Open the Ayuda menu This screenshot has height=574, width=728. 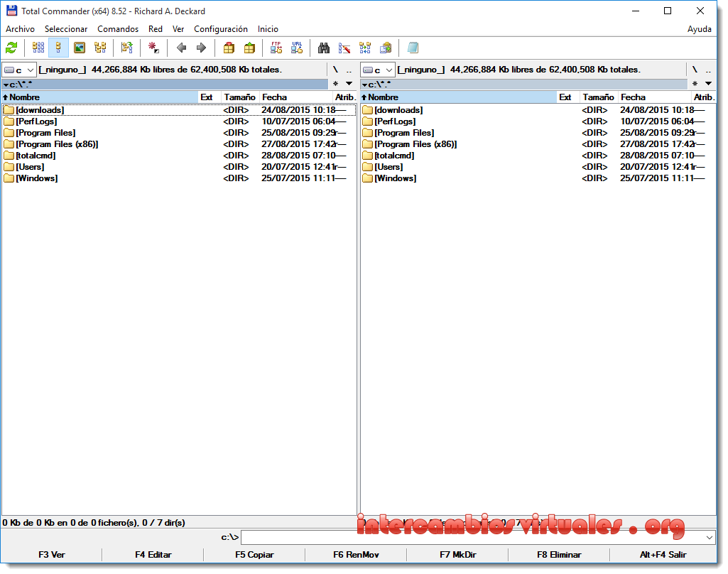(699, 29)
